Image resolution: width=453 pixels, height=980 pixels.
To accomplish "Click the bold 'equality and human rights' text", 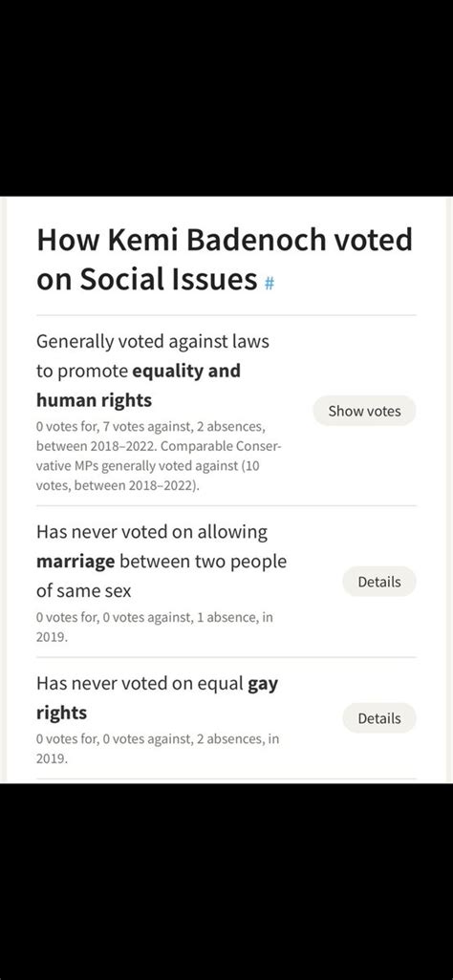I will coord(139,385).
